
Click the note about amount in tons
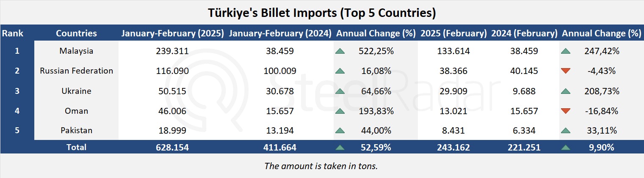[321, 166]
